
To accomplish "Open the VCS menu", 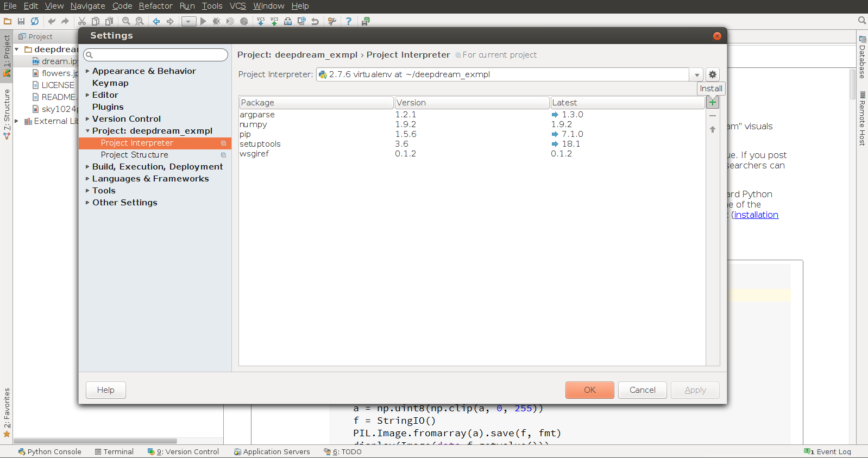I will [237, 6].
